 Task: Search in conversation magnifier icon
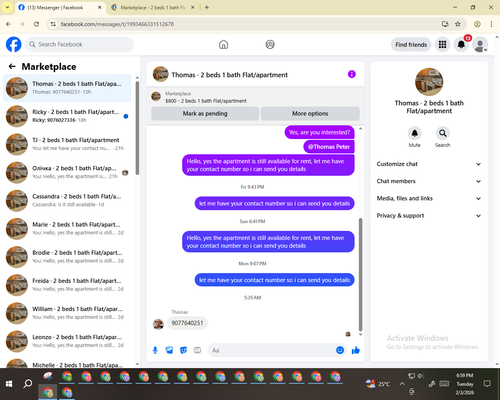(x=443, y=133)
